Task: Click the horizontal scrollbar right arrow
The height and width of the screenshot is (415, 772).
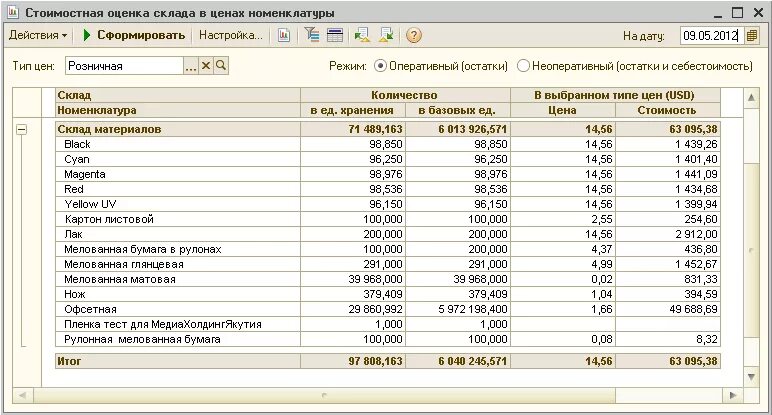Action: tap(733, 395)
